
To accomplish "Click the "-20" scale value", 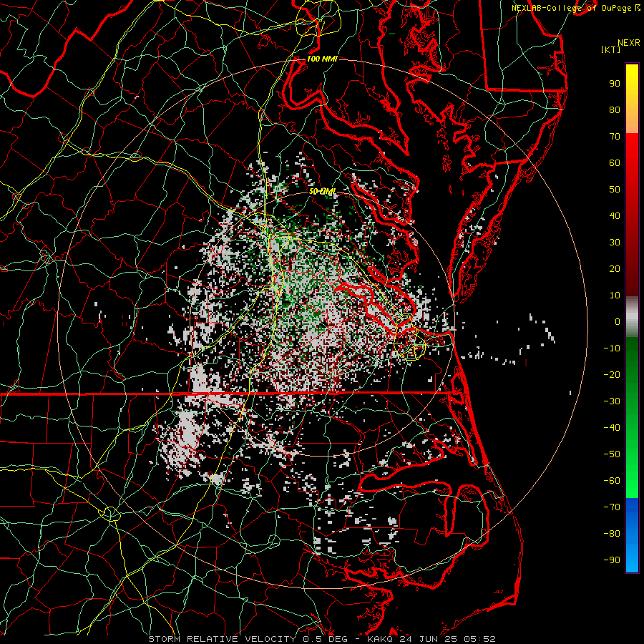I will (612, 374).
